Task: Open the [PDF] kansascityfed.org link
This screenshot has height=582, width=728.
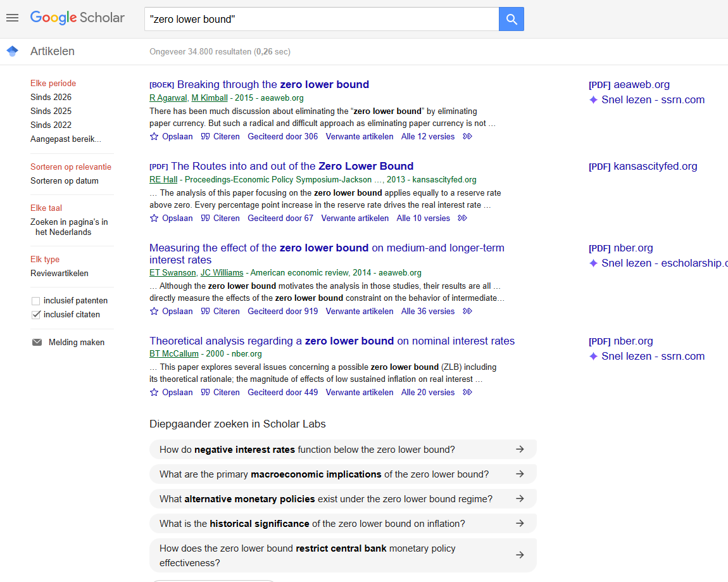Action: tap(643, 167)
